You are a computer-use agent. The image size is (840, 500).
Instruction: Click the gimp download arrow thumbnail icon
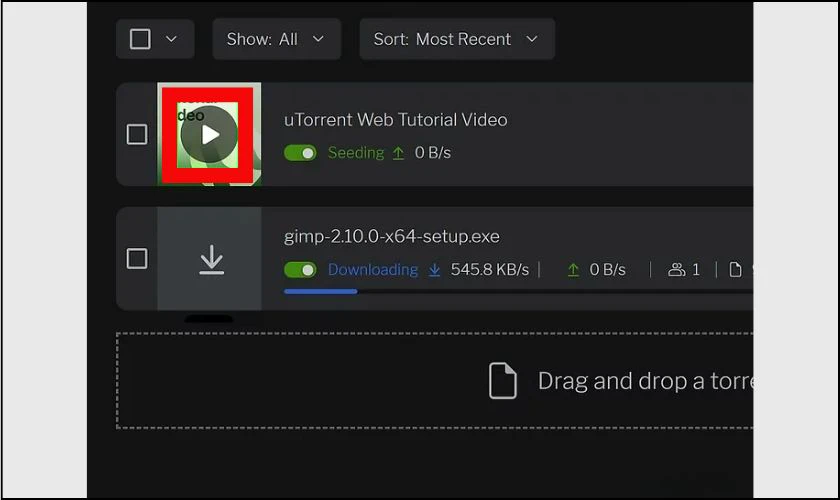[212, 259]
